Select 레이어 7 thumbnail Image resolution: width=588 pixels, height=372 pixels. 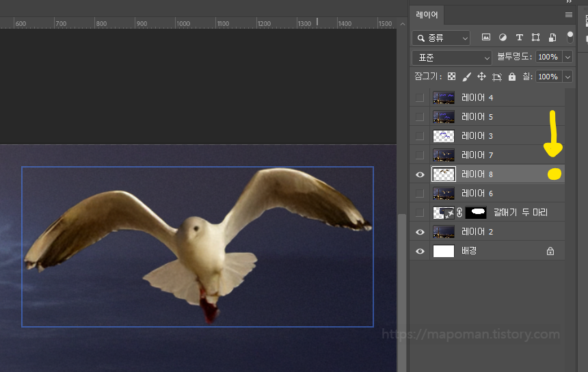tap(444, 155)
